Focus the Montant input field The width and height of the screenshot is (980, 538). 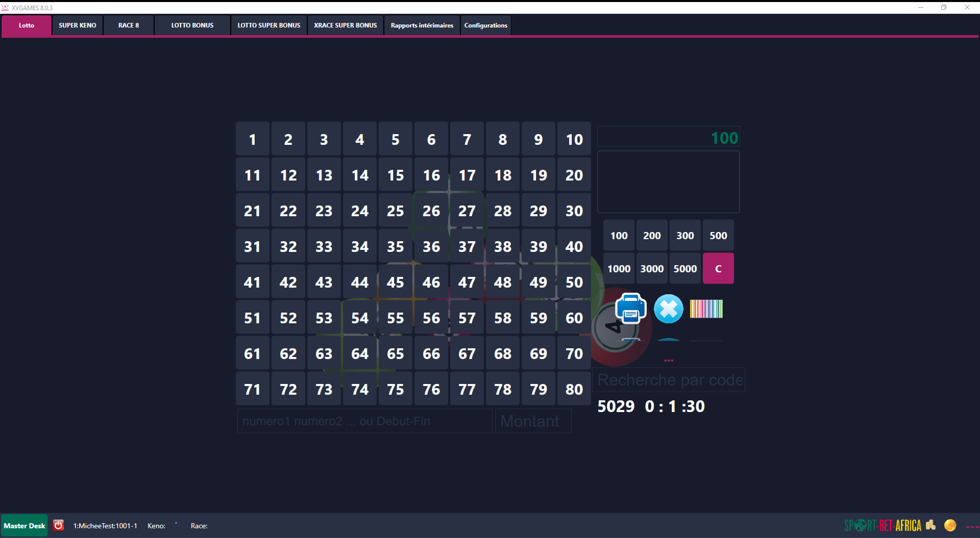[x=533, y=421]
